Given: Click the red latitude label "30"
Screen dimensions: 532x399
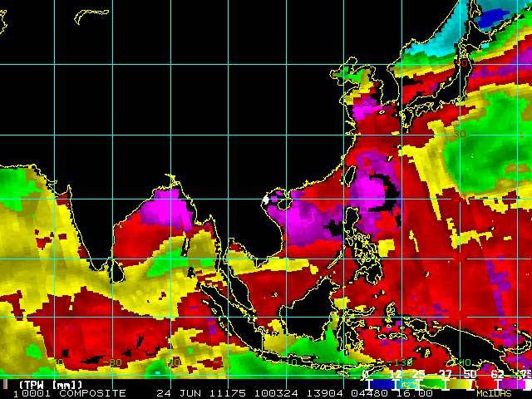Looking at the screenshot, I should click(460, 134).
